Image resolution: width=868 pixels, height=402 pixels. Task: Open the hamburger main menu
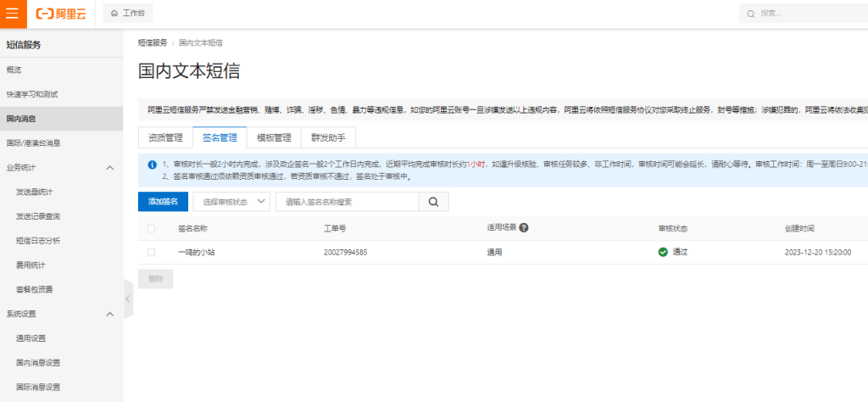pyautogui.click(x=13, y=14)
